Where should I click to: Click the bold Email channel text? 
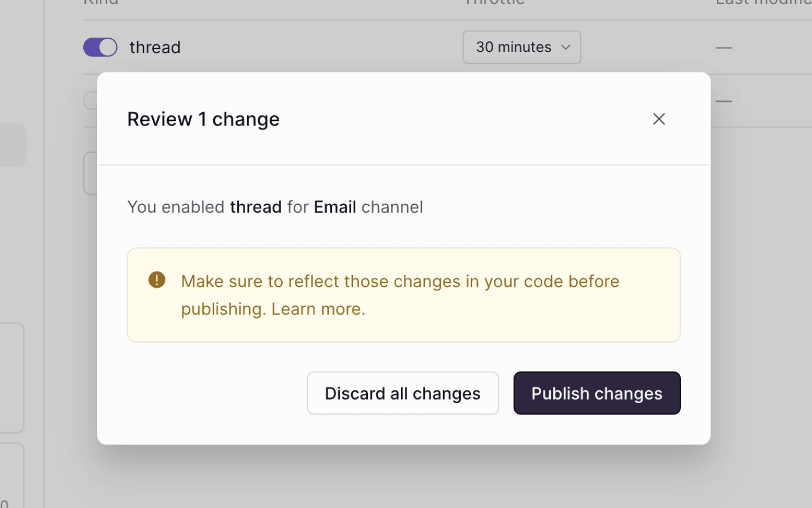(335, 207)
